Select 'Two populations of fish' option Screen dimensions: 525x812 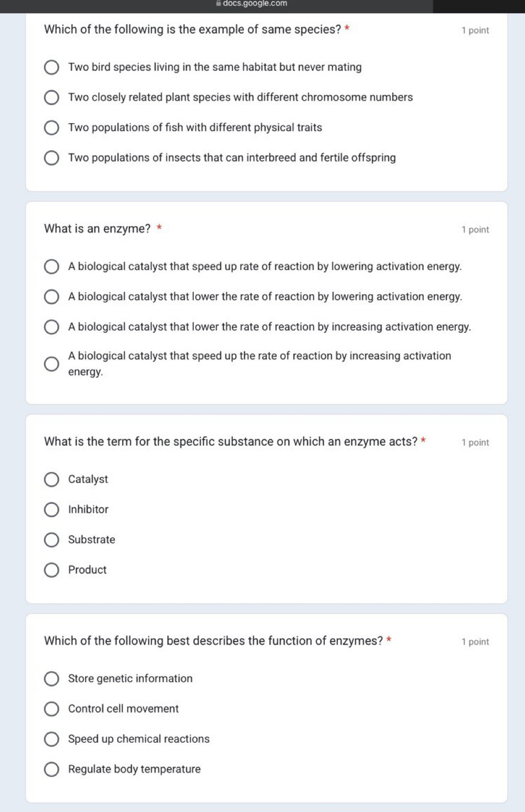point(51,128)
